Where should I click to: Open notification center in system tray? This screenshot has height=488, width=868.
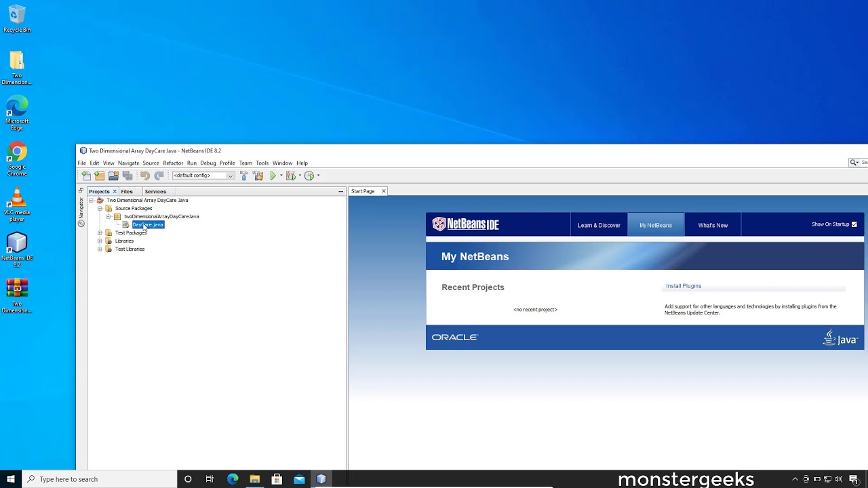coord(853,479)
